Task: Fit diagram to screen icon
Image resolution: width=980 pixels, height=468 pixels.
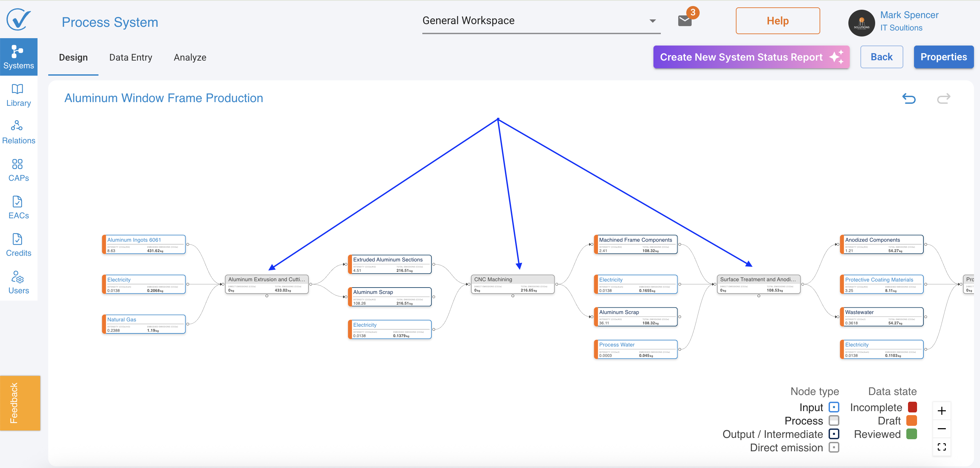Action: (941, 447)
